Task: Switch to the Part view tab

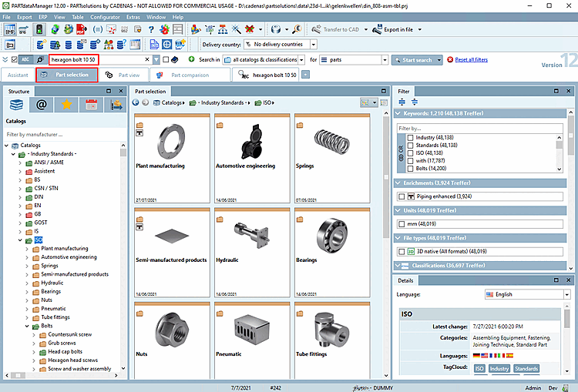Action: (123, 75)
